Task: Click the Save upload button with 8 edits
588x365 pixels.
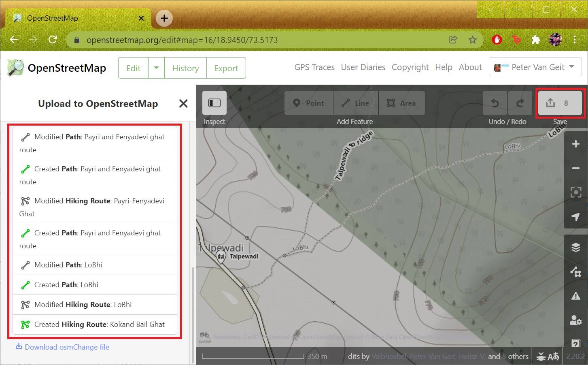Action: [x=560, y=103]
